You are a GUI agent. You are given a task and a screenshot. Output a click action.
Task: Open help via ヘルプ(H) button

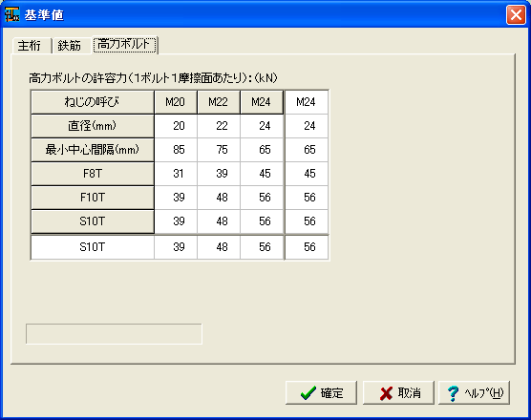[474, 393]
